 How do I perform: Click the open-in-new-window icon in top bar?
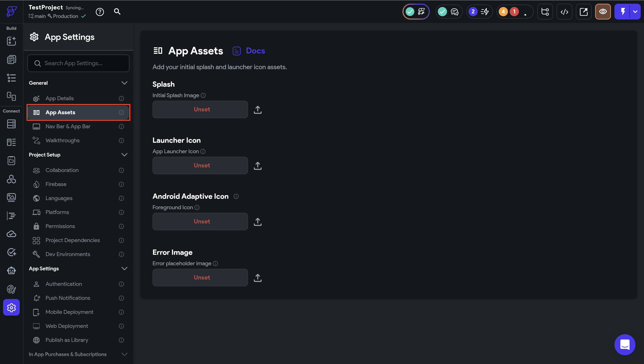(584, 12)
